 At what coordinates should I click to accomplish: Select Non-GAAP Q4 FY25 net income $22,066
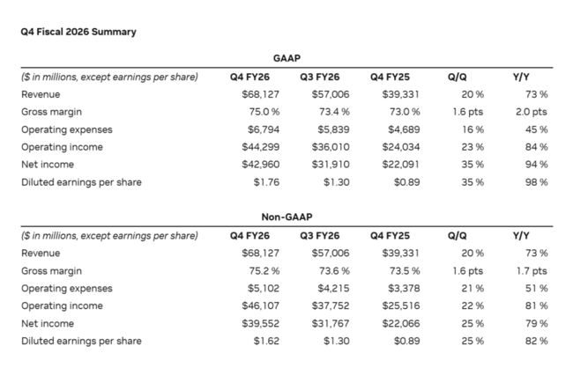pos(401,323)
